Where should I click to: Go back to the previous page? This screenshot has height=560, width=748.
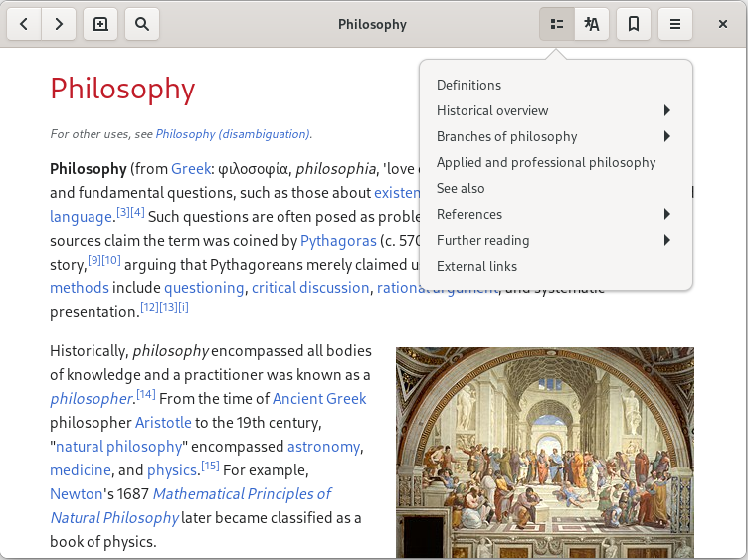24,24
